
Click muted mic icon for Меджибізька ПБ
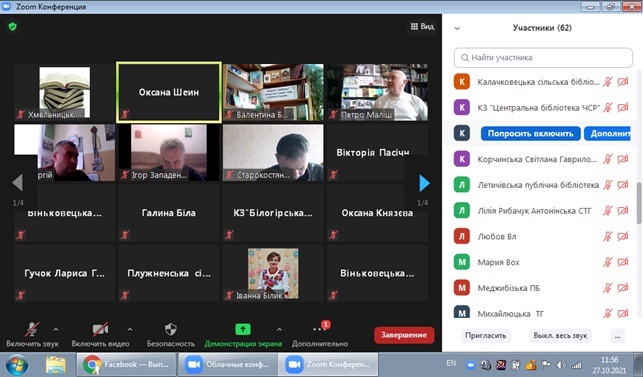click(607, 288)
